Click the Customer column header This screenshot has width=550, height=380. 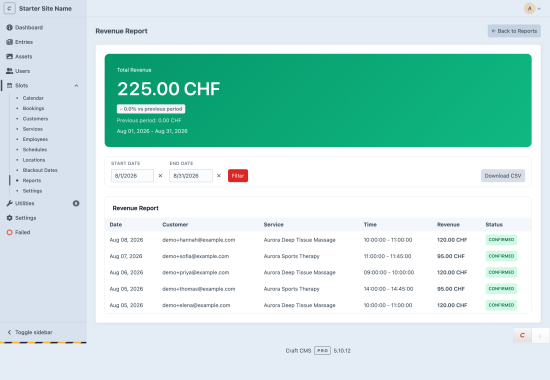pos(175,225)
